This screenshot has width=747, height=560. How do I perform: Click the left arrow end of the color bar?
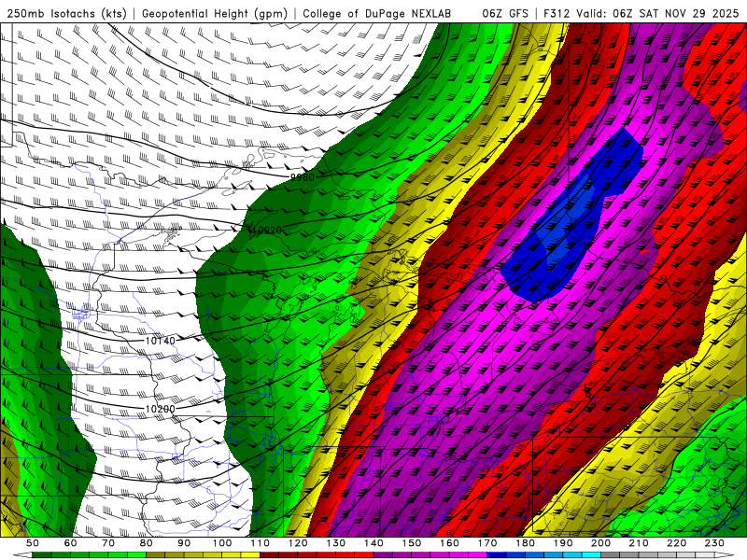click(x=22, y=555)
